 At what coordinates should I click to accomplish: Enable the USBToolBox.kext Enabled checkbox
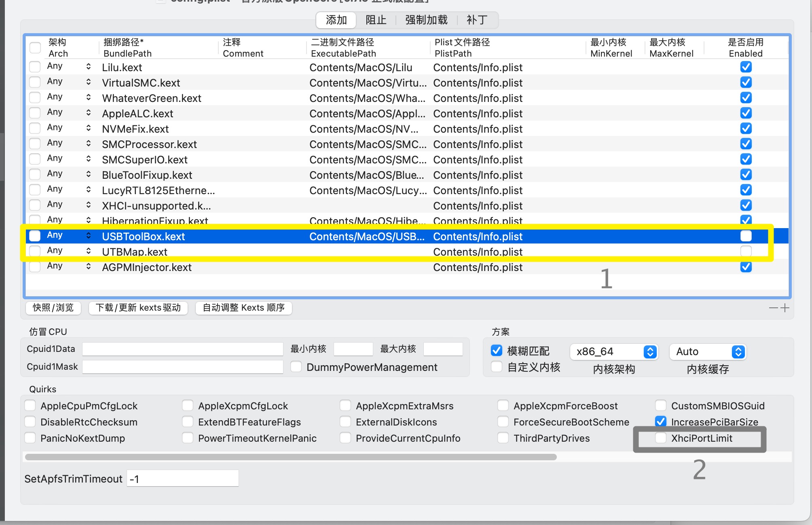[746, 236]
